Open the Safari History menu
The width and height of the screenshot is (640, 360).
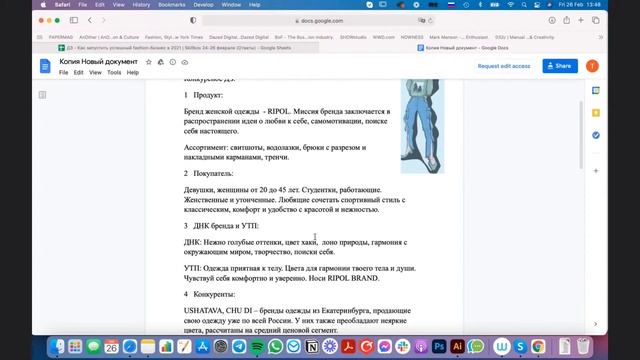pyautogui.click(x=141, y=5)
